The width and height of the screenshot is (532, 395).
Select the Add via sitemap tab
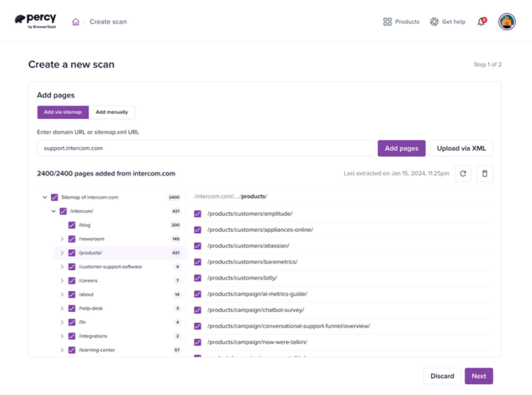pos(63,112)
